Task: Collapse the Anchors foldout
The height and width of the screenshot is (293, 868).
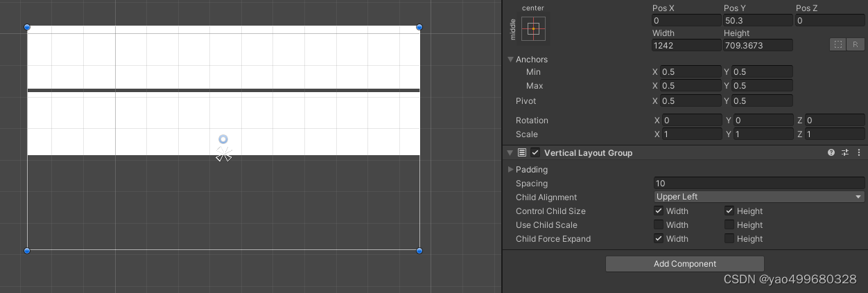Action: (x=511, y=60)
